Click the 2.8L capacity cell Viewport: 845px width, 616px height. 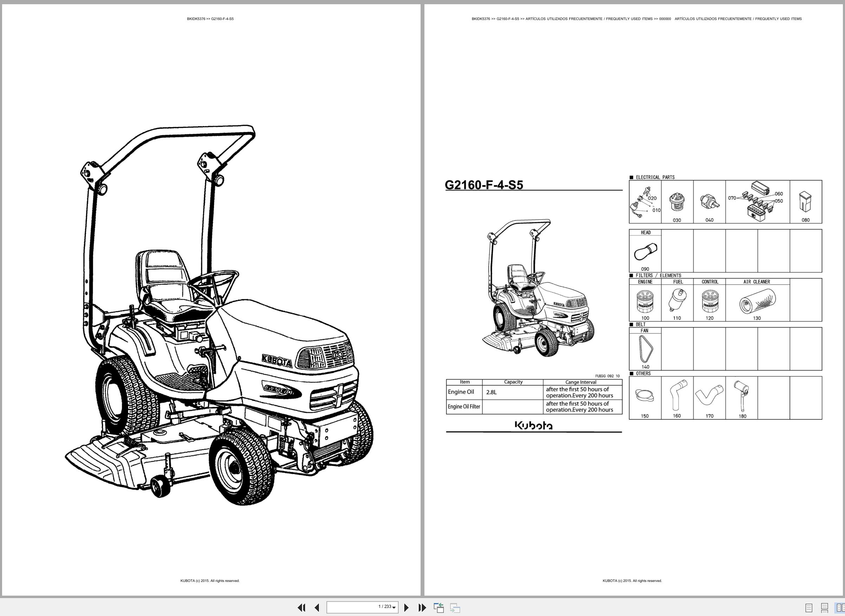point(513,393)
